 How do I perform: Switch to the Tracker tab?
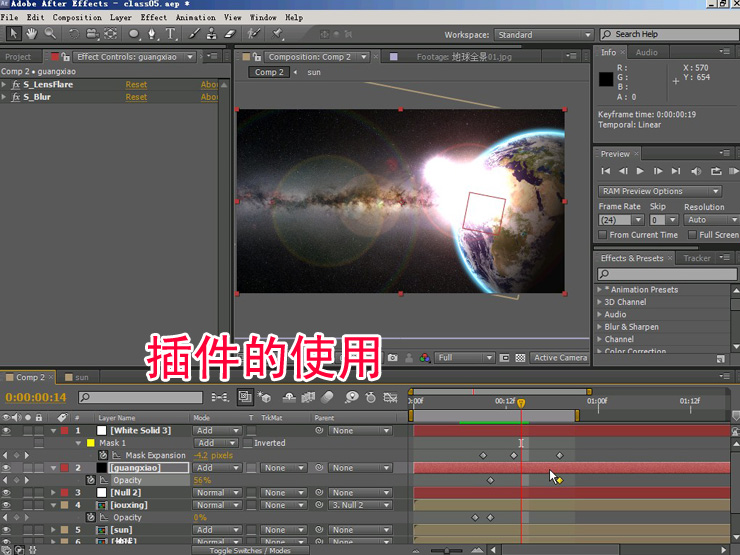697,258
